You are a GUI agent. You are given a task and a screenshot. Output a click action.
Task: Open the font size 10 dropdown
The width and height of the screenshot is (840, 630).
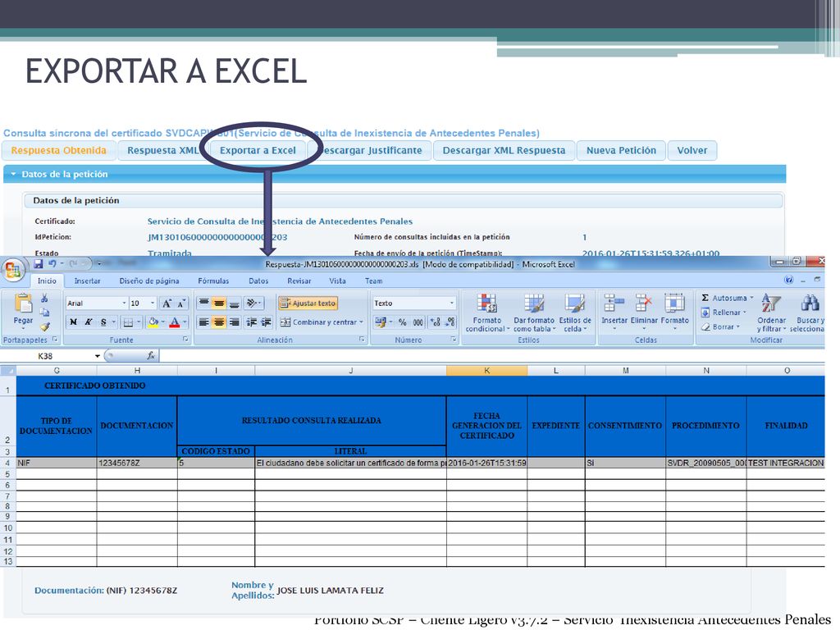[x=153, y=304]
